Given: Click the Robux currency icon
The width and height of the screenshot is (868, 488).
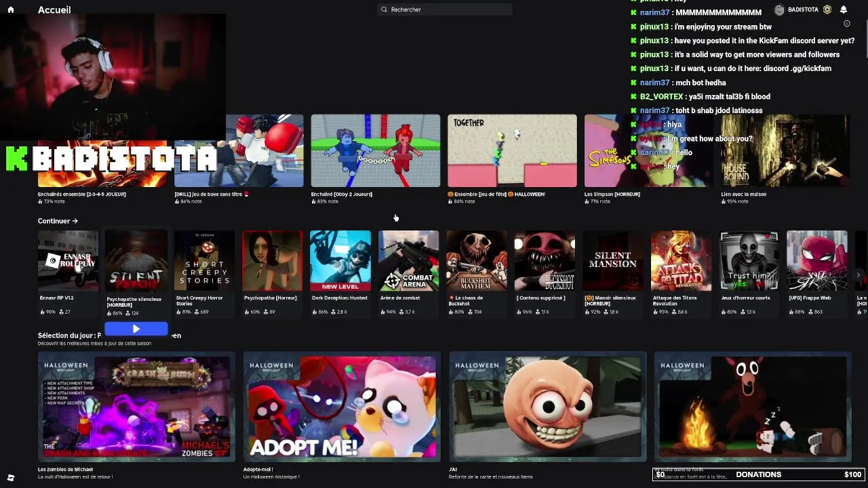Looking at the screenshot, I should [827, 9].
